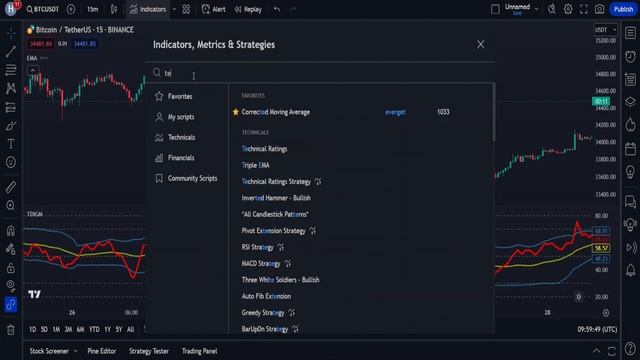Take a chart snapshot with camera icon
This screenshot has width=640, height=360.
click(599, 9)
